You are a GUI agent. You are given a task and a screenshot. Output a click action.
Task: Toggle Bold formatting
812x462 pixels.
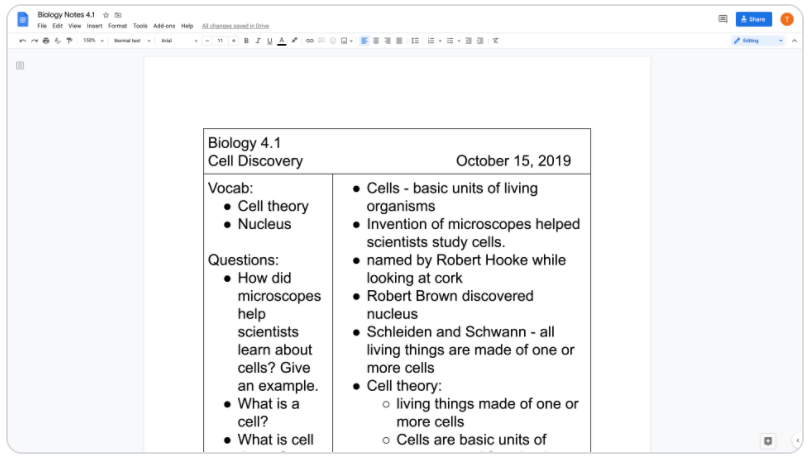click(247, 41)
